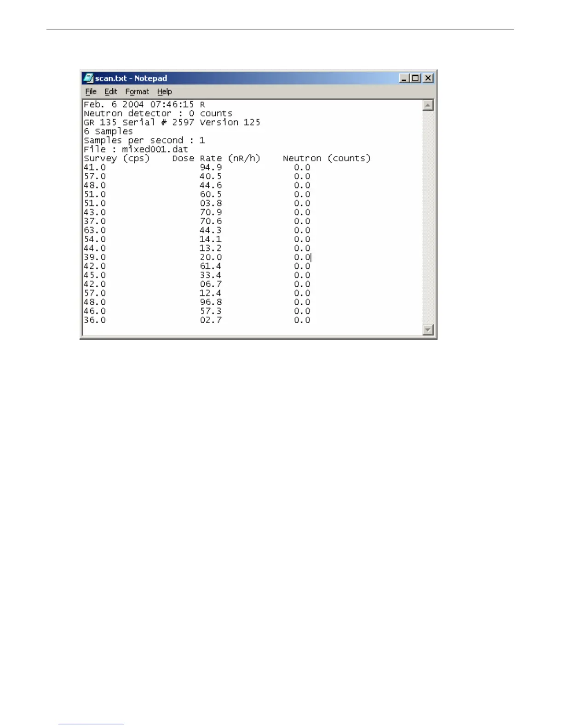Minimize the scan.txt Notepad window

(404, 78)
